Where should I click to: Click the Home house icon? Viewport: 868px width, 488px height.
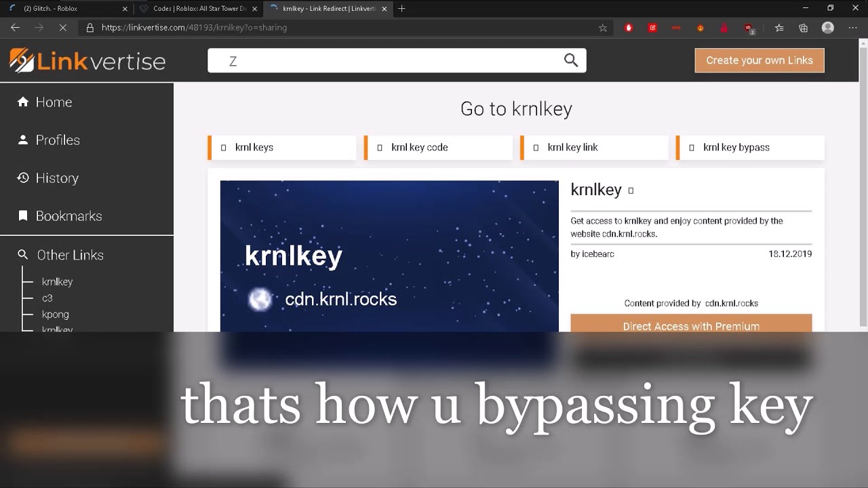[23, 102]
